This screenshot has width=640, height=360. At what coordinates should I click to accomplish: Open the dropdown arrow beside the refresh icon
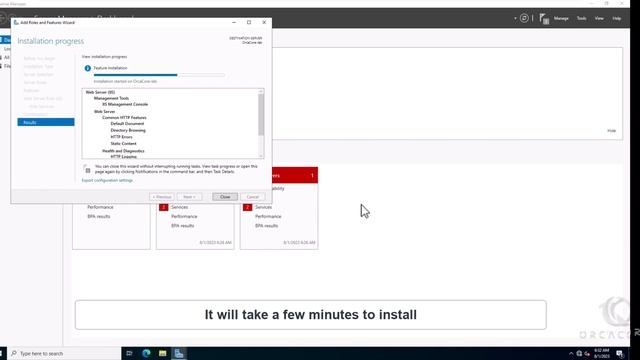(515, 18)
